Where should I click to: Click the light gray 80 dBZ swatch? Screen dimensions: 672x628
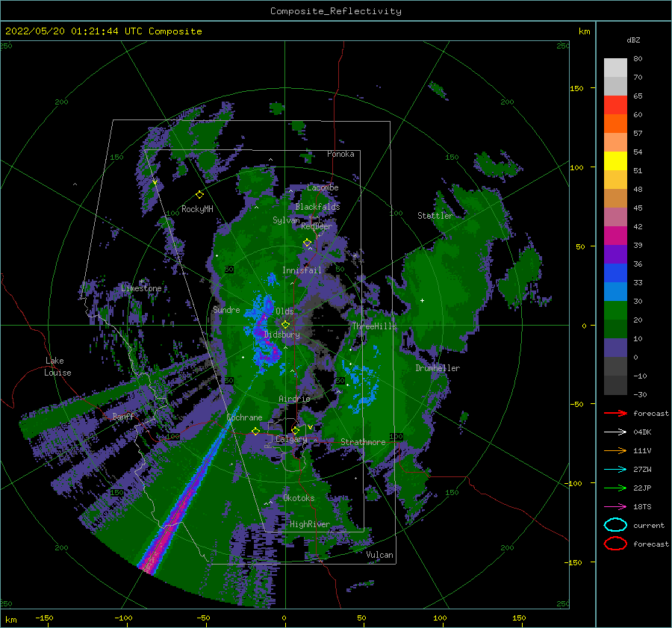[615, 67]
